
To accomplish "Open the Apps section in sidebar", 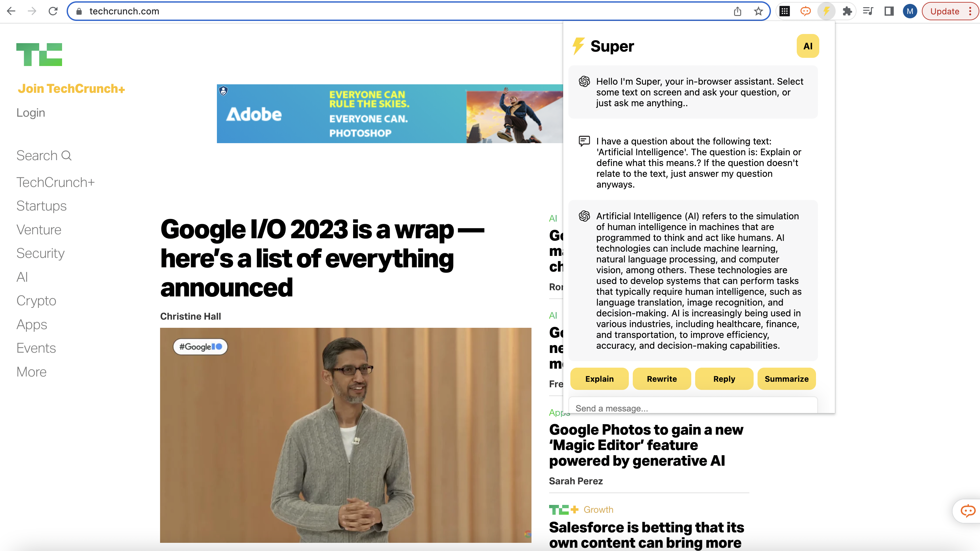I will (x=32, y=325).
